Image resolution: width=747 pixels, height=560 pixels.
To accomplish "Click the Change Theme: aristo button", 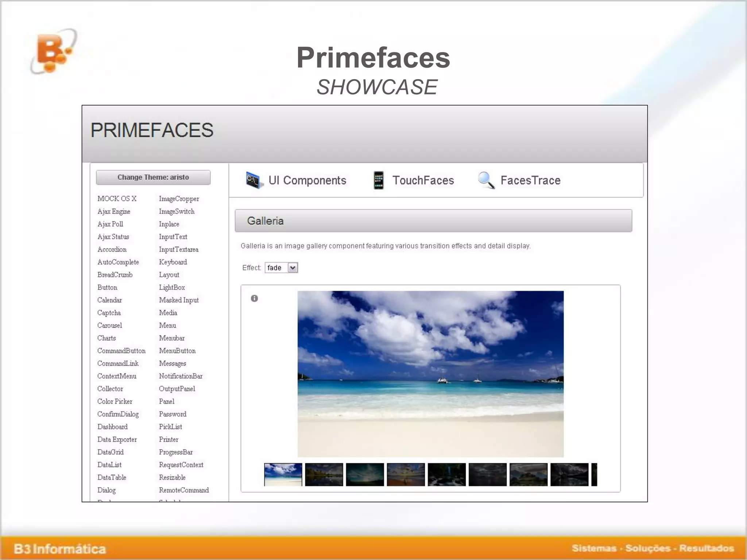I will point(153,177).
